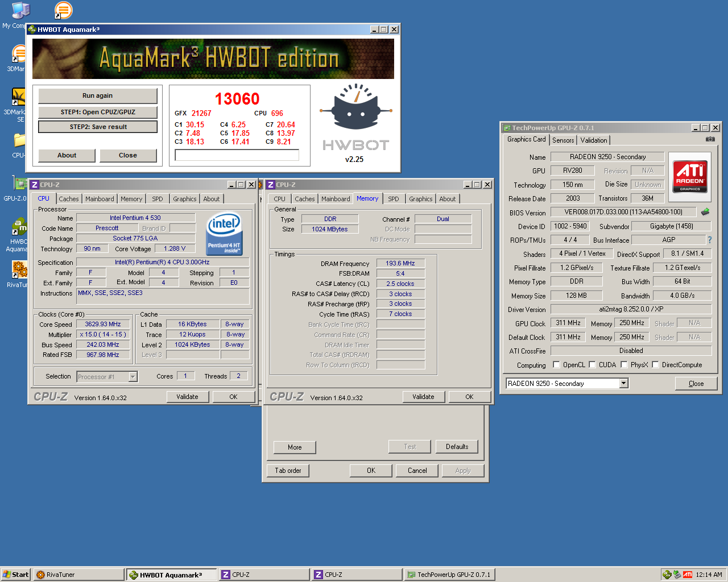Image resolution: width=728 pixels, height=582 pixels.
Task: Switch to Validation tab in GPU-Z
Action: [594, 140]
